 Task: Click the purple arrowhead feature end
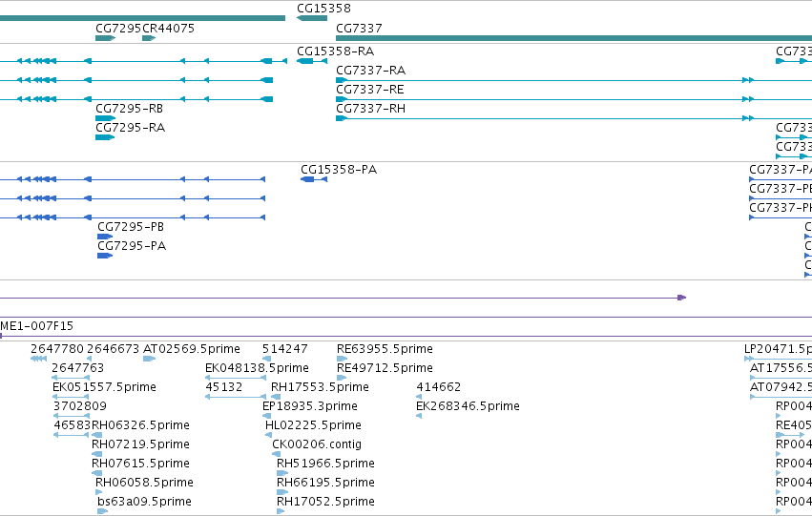point(682,298)
